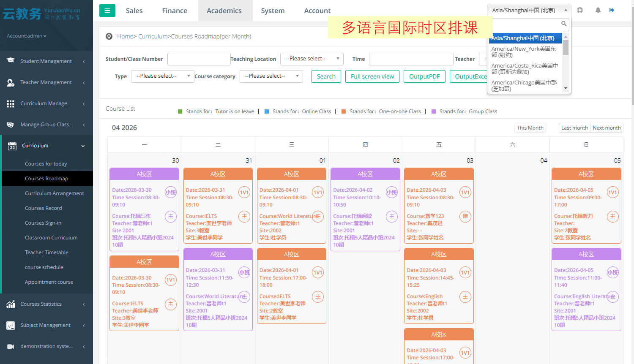Click the Student/Class Number input field
This screenshot has height=364, width=634.
(199, 59)
